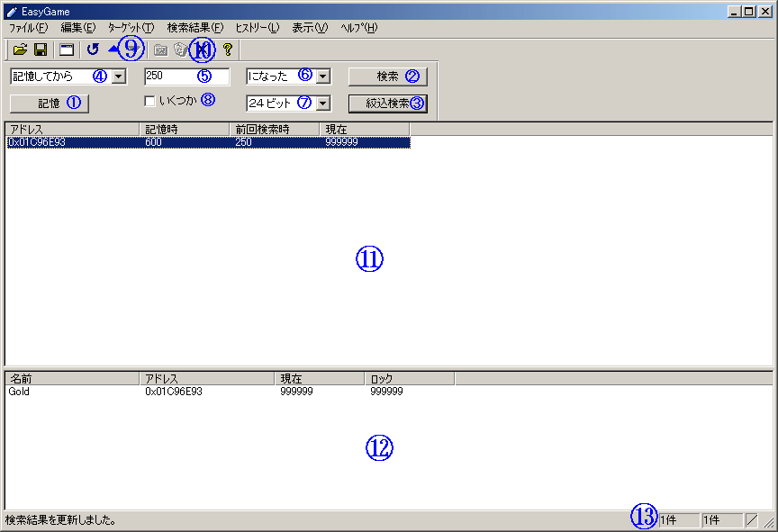Click the blue history back arrow
The image size is (778, 532).
(113, 49)
